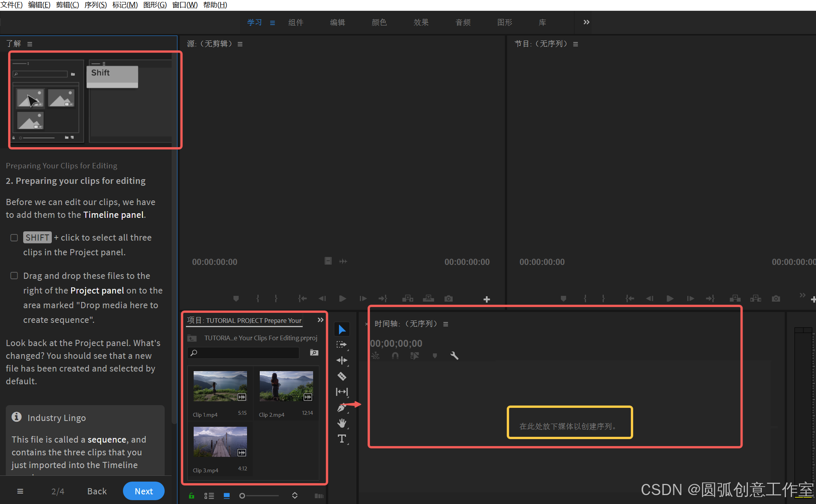This screenshot has width=816, height=504.
Task: Expand the workspace overflow chevrons
Action: [586, 22]
